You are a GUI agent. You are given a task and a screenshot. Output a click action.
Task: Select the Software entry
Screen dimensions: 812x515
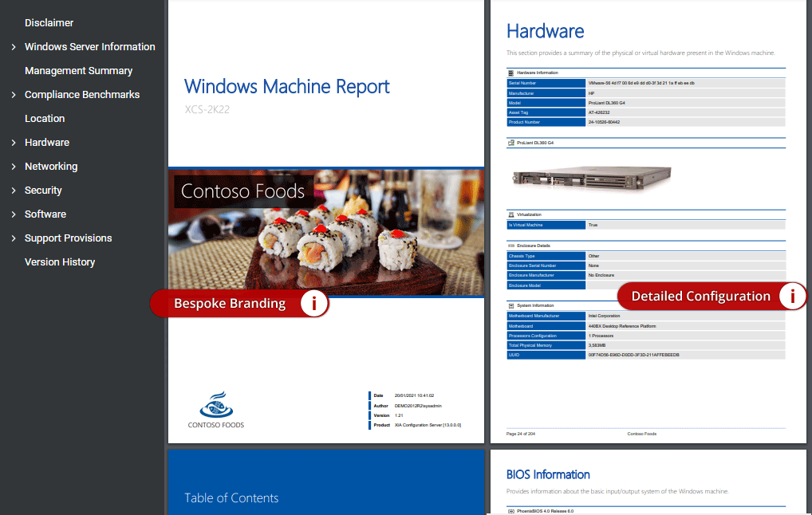45,214
